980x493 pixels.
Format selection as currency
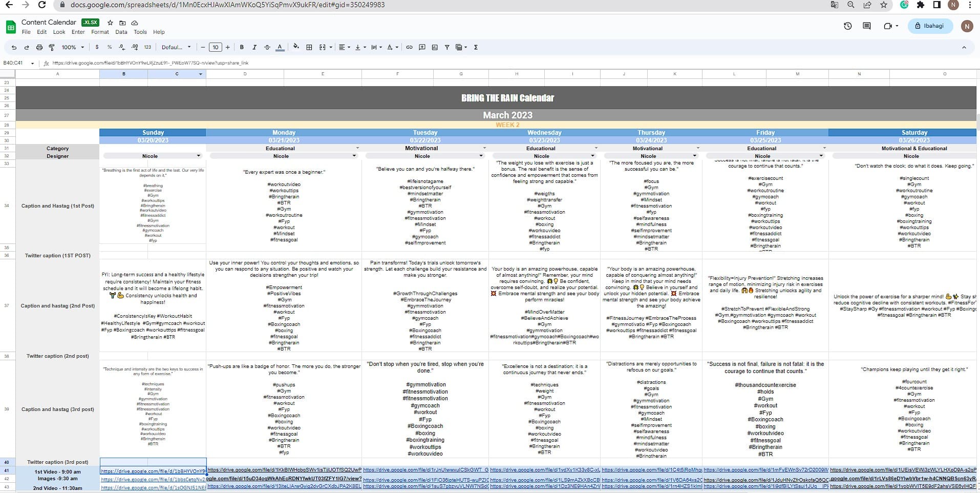click(x=97, y=47)
